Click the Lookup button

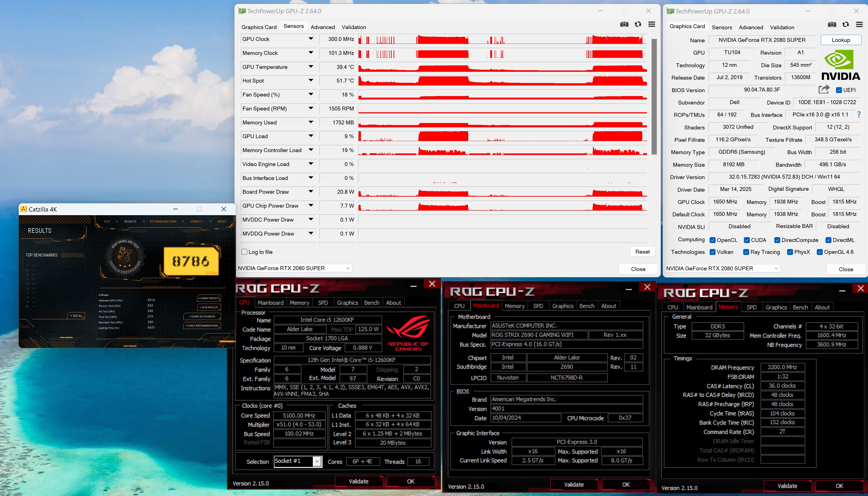841,40
